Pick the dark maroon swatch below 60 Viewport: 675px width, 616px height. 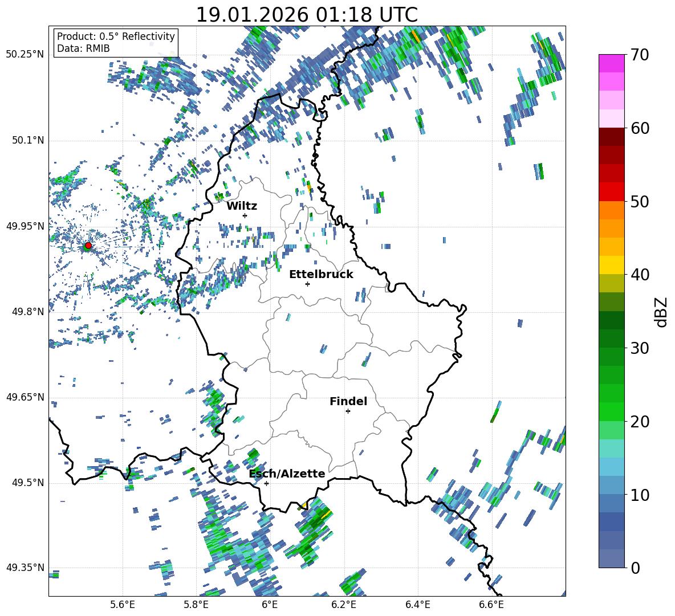coord(612,137)
